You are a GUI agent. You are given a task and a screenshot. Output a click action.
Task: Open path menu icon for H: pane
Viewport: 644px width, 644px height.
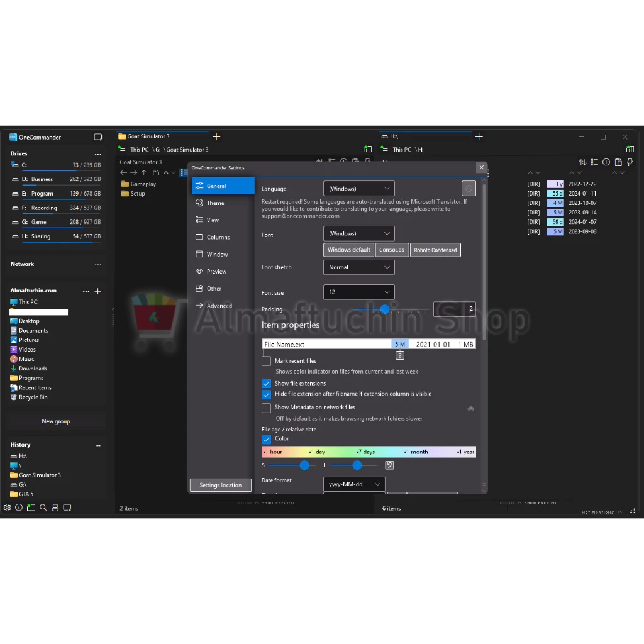click(x=384, y=148)
